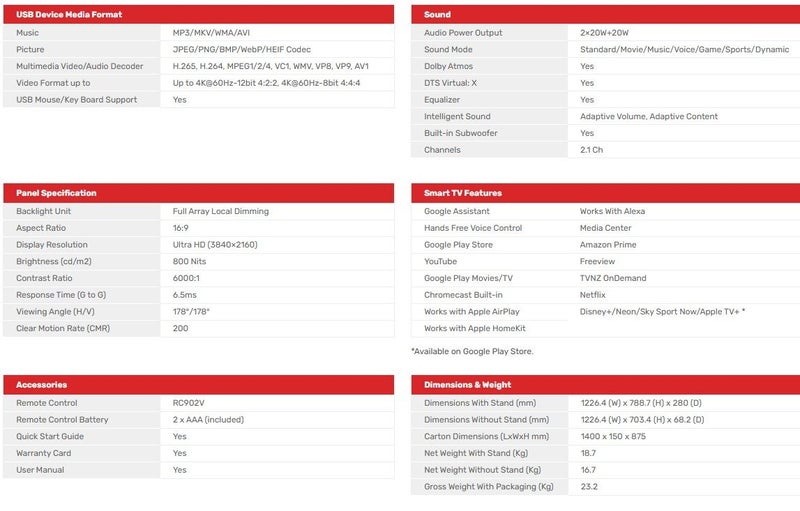Click the Display Resolution row label
Viewport: 800px width, 511px height.
pos(52,244)
